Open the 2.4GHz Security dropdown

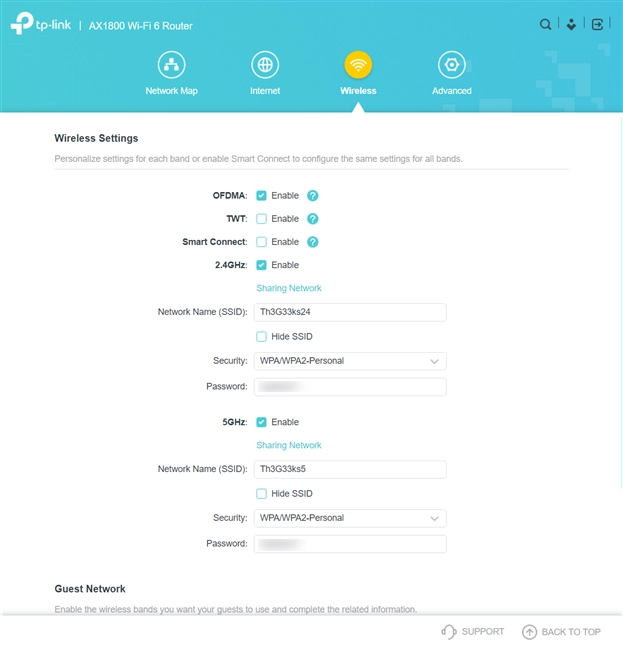pos(350,361)
